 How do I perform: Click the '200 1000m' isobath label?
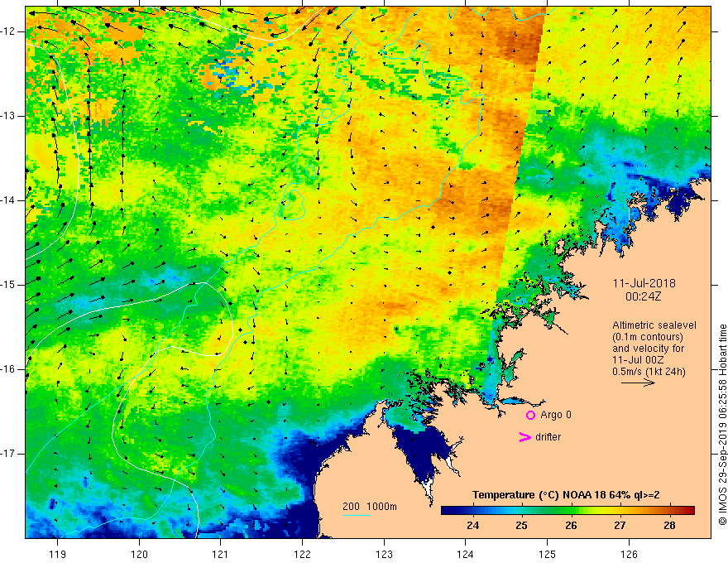tap(370, 507)
